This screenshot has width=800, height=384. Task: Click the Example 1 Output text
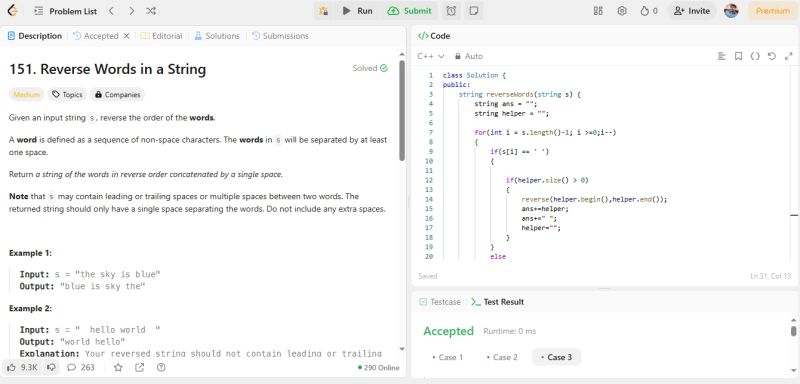coord(82,287)
